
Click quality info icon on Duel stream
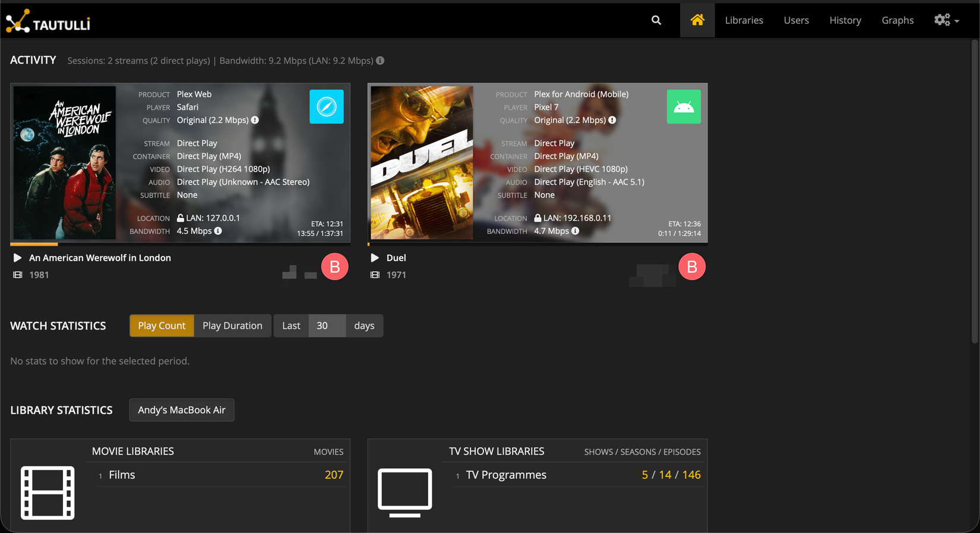pos(612,120)
